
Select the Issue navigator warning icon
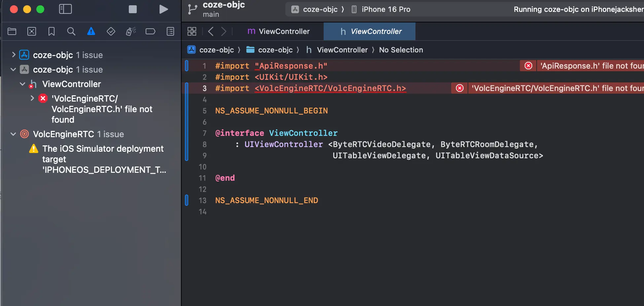(x=91, y=31)
